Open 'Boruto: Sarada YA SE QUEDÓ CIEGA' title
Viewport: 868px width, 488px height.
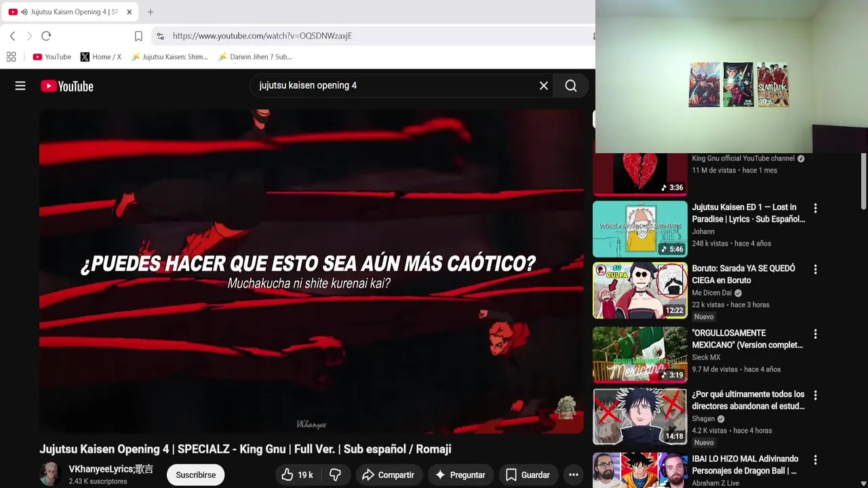click(x=744, y=274)
